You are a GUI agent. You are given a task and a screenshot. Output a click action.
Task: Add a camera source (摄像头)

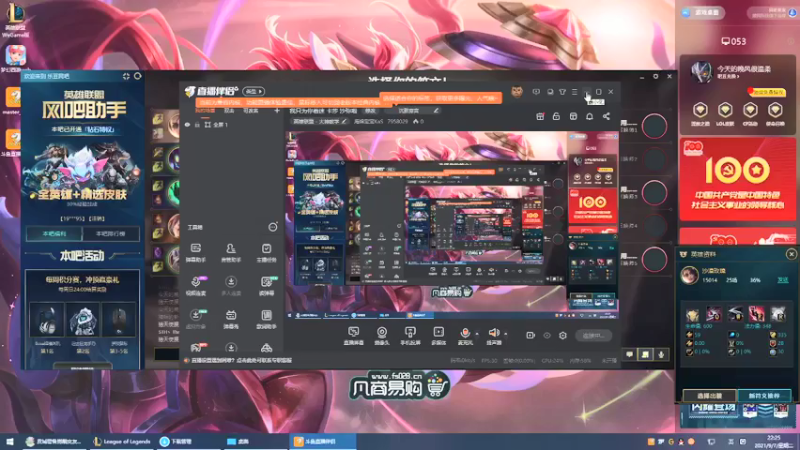coord(382,336)
